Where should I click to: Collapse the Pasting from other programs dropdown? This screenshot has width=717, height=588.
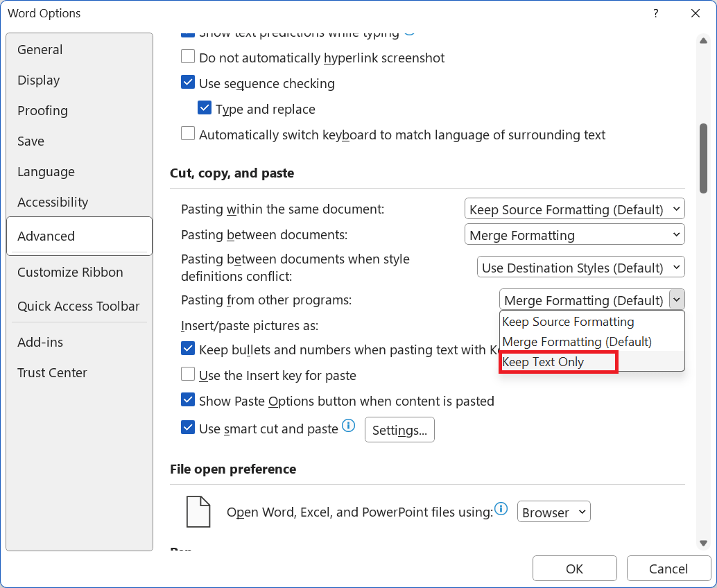(x=677, y=300)
